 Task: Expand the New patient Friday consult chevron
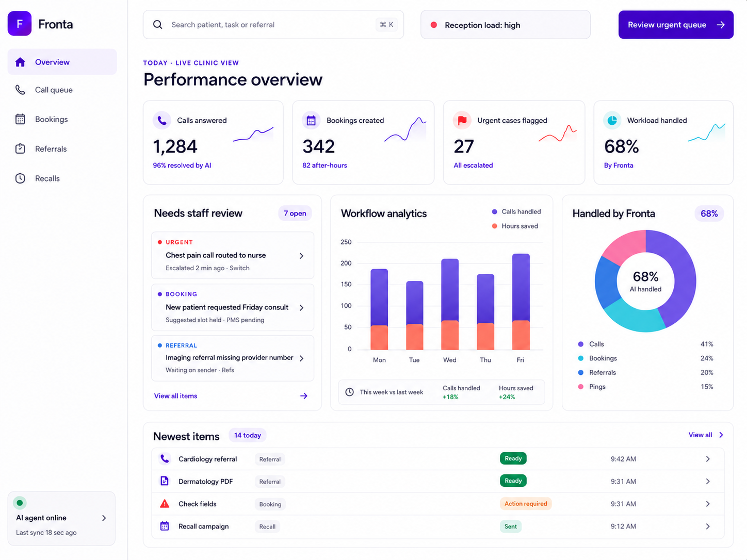(302, 308)
